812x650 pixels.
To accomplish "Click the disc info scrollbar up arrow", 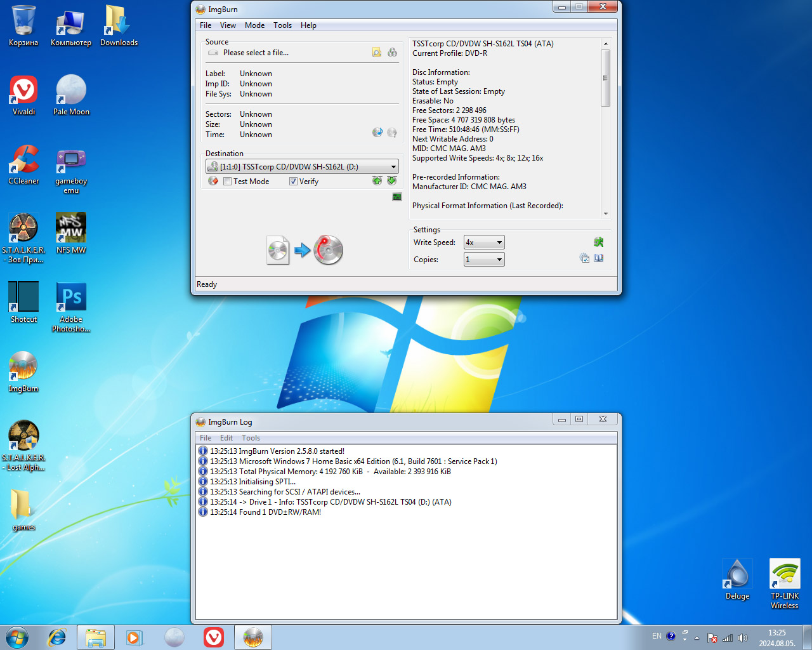I will point(606,44).
